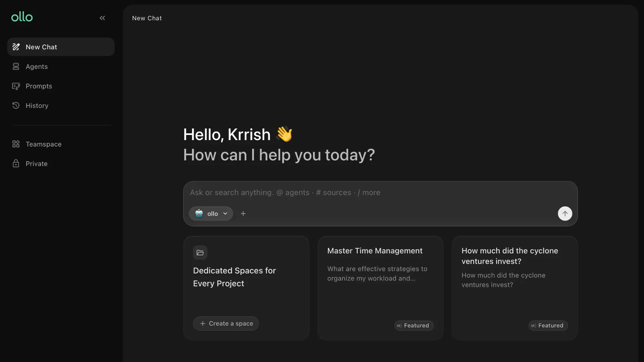This screenshot has height=362, width=644.
Task: Click the New Chat title in the header
Action: 147,18
